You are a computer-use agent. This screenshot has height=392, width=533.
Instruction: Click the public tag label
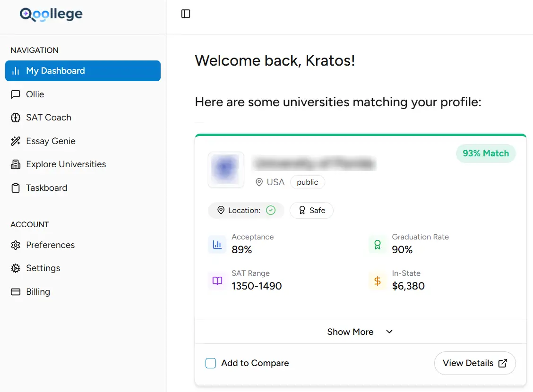click(x=307, y=182)
